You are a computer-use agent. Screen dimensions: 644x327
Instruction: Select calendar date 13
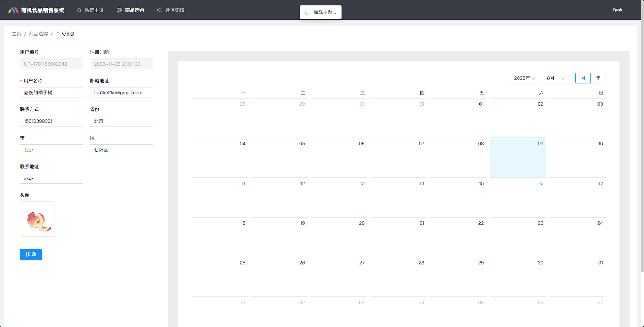coord(339,197)
